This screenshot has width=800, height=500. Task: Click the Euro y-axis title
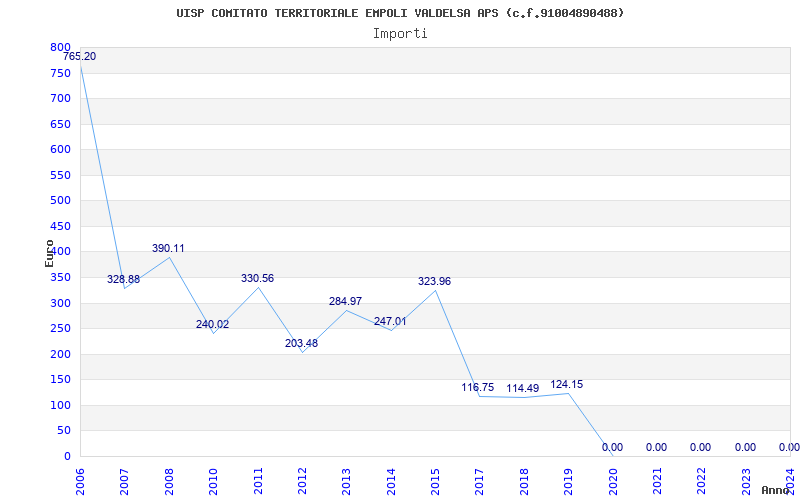pos(49,253)
